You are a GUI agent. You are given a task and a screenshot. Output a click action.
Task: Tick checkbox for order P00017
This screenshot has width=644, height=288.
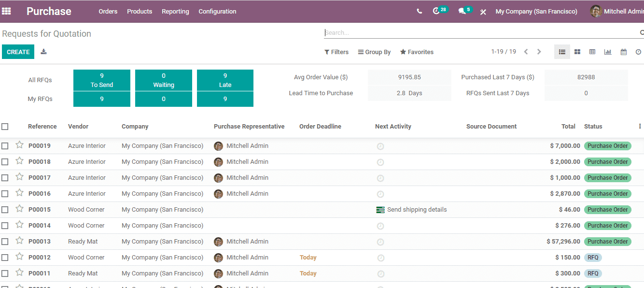click(x=5, y=178)
